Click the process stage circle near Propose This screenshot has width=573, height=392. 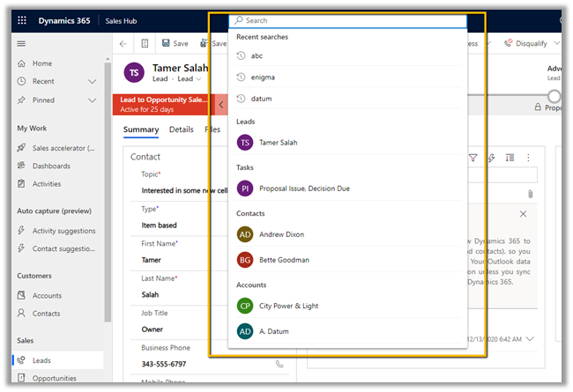tap(554, 96)
